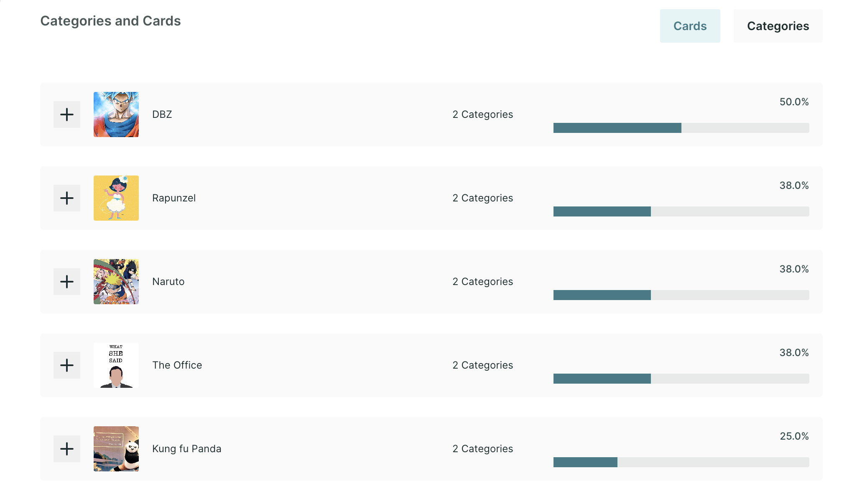Open the DBZ Goku thumbnail image

pos(116,115)
